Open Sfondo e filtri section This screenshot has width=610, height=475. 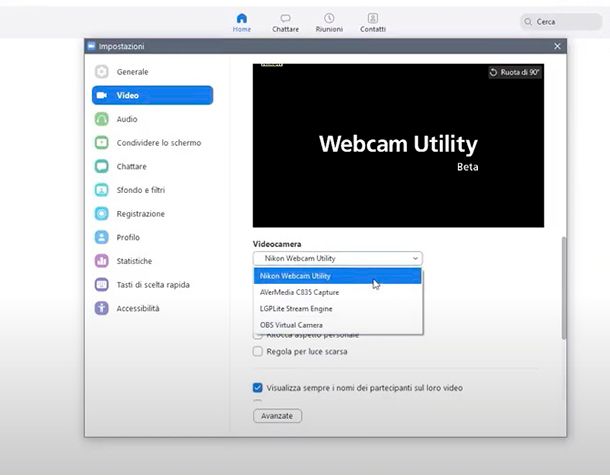152,190
